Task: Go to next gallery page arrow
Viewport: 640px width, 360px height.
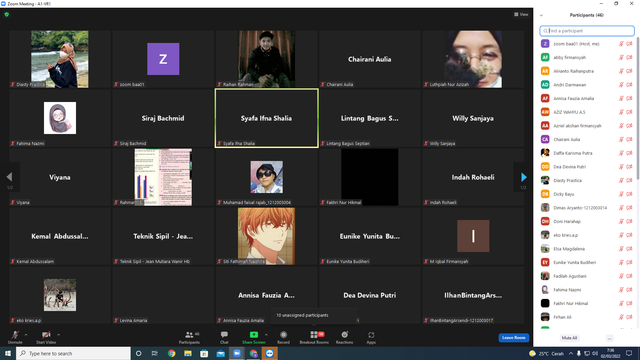Action: coord(524,177)
